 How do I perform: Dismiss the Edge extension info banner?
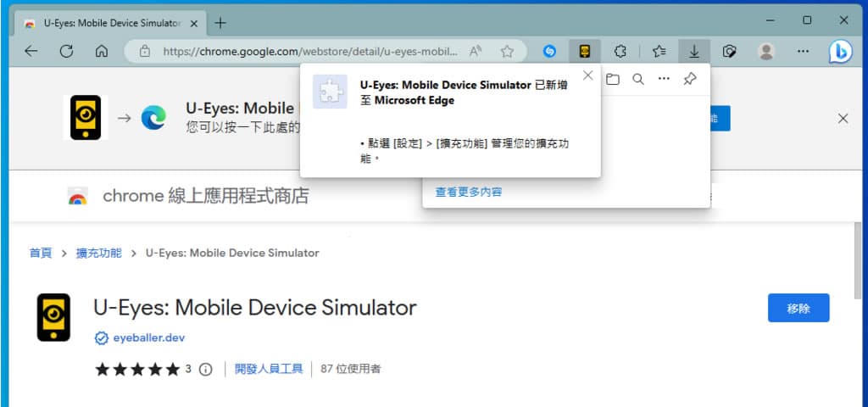pyautogui.click(x=843, y=119)
